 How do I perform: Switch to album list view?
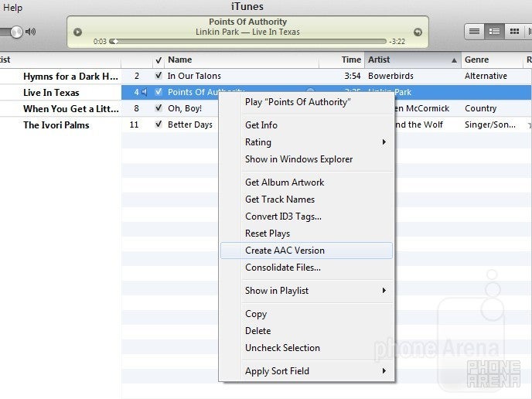[x=494, y=32]
